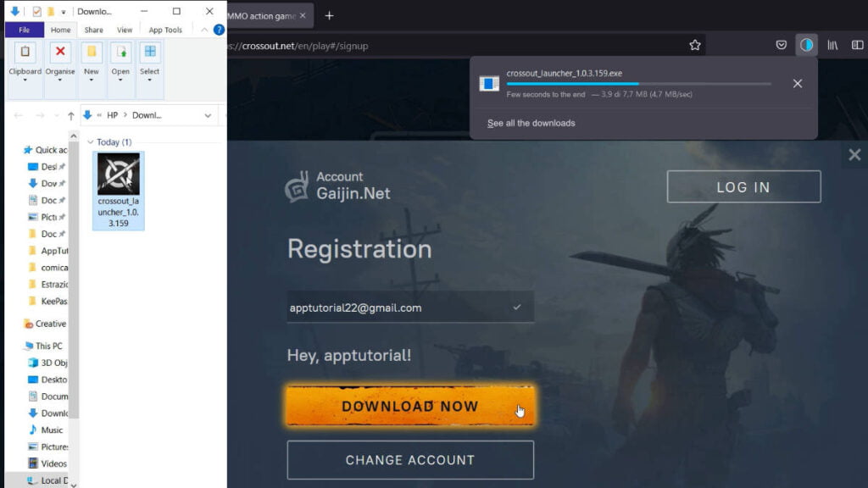Open the Firefox downloads progress icon

point(806,45)
